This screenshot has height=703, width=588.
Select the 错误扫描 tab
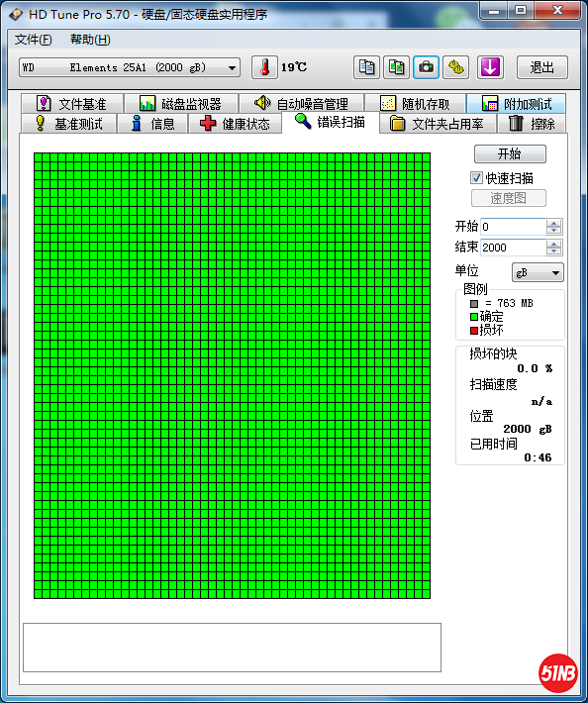[x=331, y=122]
